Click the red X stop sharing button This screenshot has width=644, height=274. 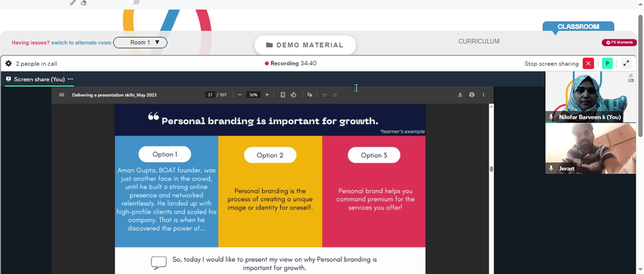click(x=589, y=63)
